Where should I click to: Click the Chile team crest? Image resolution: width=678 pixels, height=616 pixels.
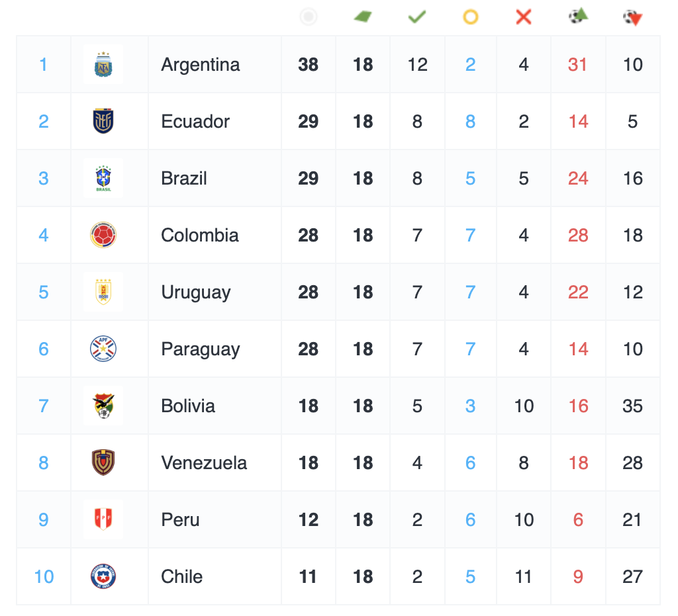click(x=103, y=577)
